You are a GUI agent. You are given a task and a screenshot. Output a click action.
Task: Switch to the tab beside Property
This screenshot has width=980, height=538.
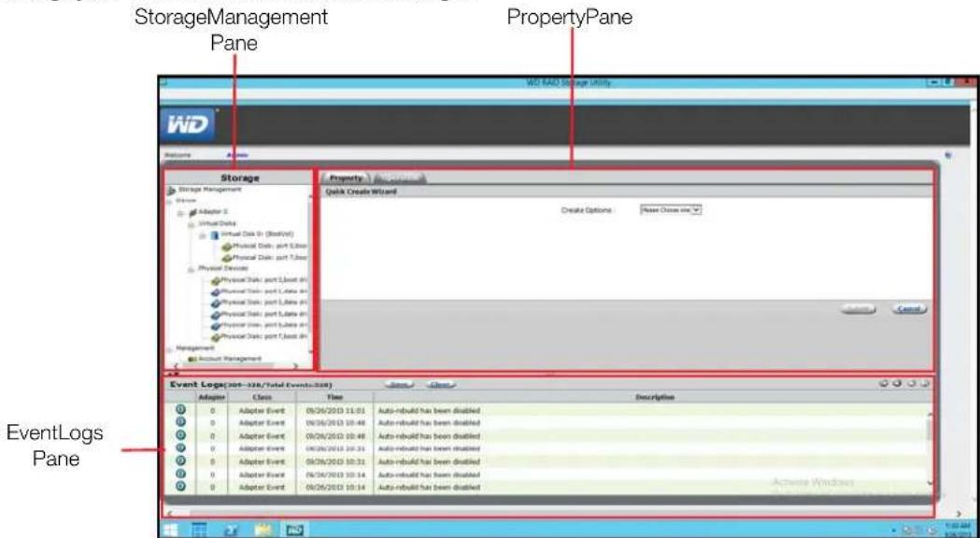tap(399, 178)
